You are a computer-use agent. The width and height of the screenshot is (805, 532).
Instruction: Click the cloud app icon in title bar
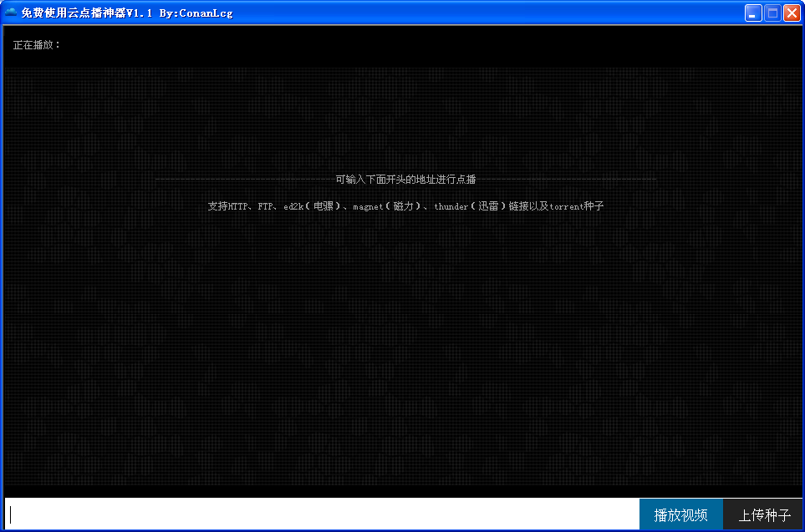coord(11,13)
